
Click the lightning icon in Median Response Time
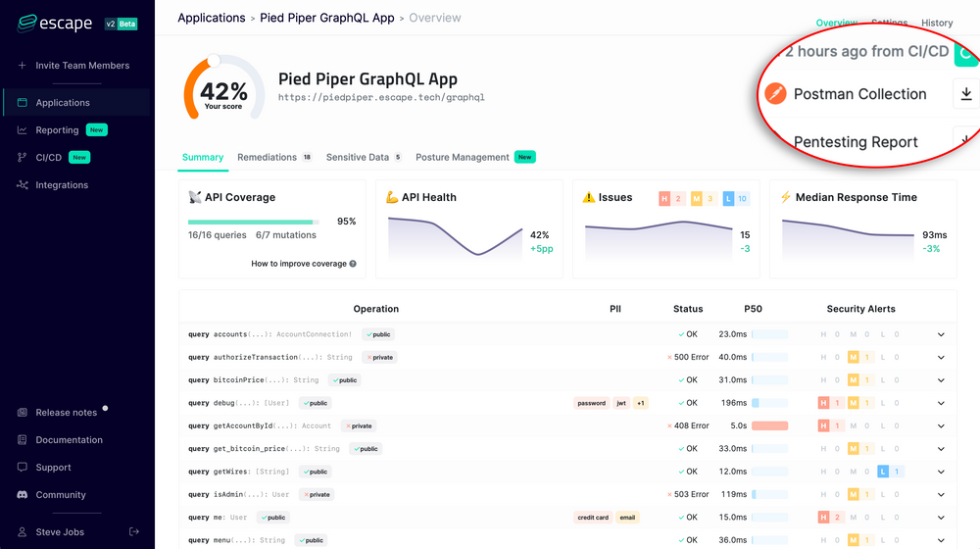click(786, 197)
